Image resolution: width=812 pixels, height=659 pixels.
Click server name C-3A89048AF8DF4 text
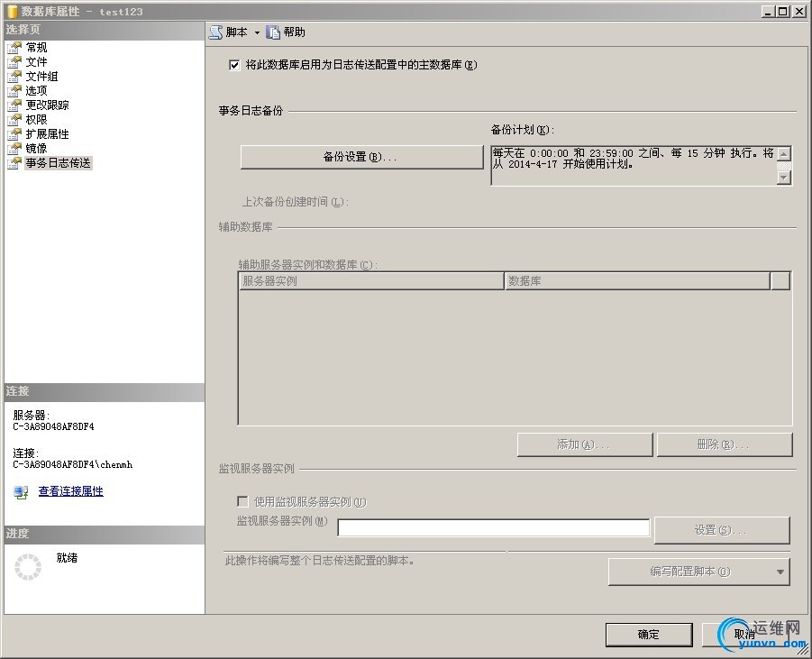tap(53, 427)
